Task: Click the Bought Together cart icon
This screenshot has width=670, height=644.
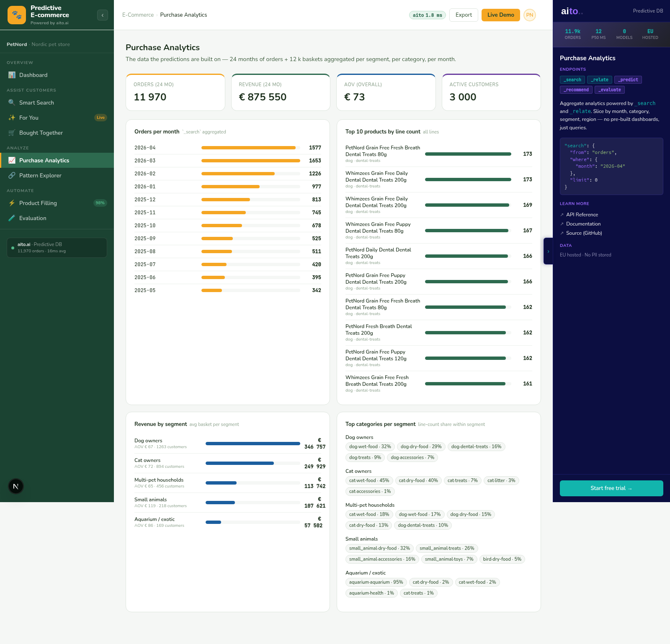Action: [12, 133]
